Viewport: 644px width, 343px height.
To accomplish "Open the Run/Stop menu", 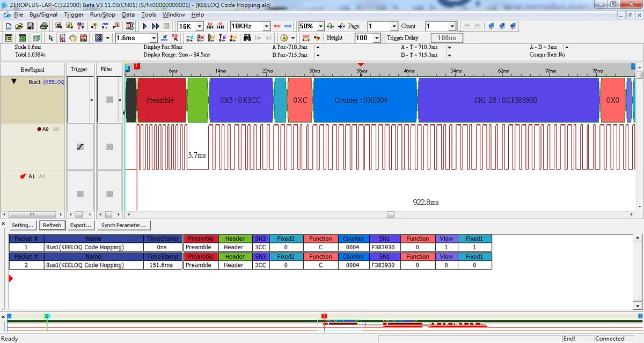I will [x=103, y=14].
